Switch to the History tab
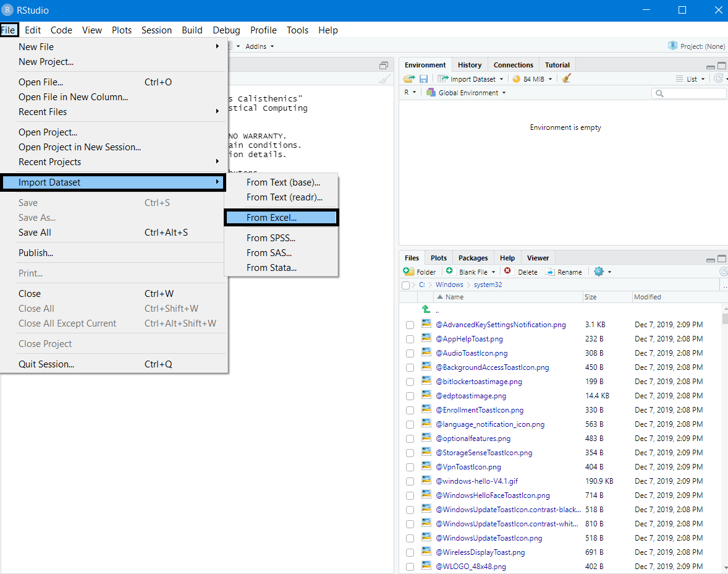Screen dimensions: 728x574 coord(470,64)
